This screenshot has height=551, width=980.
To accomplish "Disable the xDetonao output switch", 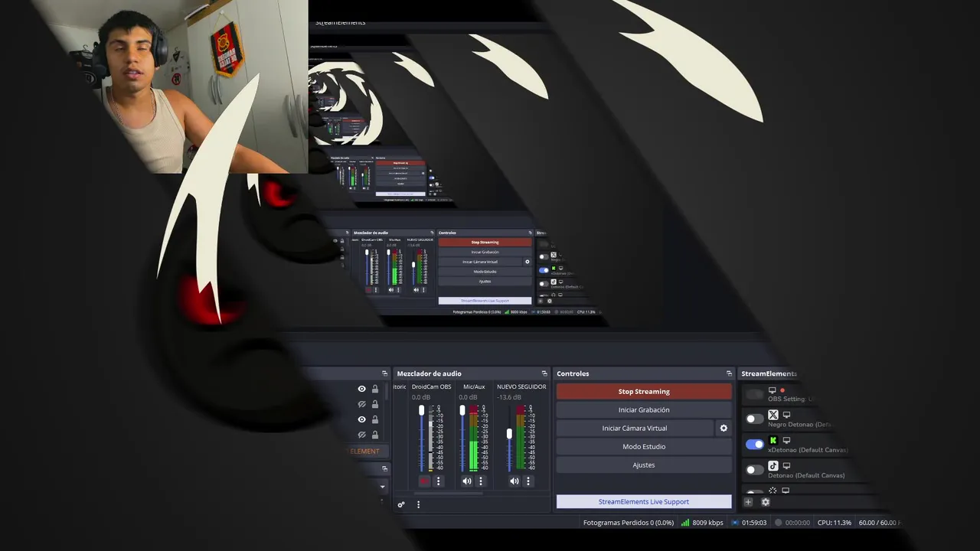I will click(x=755, y=444).
